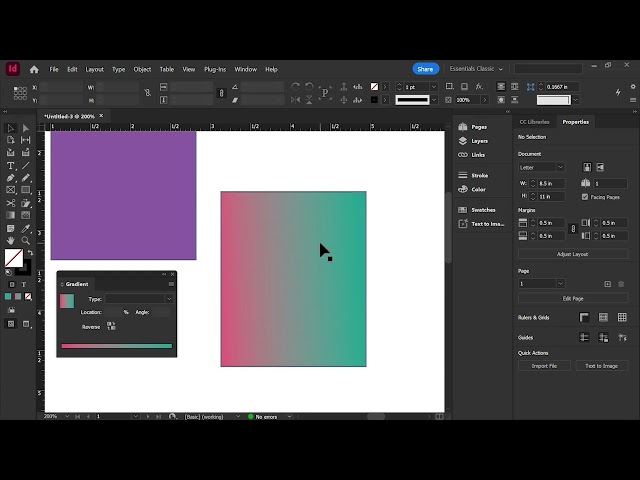Image resolution: width=640 pixels, height=480 pixels.
Task: Select the Selection tool arrow
Action: 11,129
